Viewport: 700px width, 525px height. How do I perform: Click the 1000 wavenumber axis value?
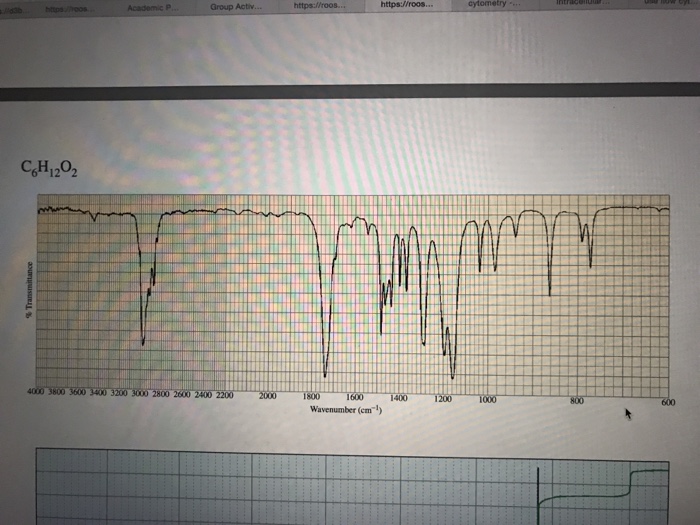[487, 400]
